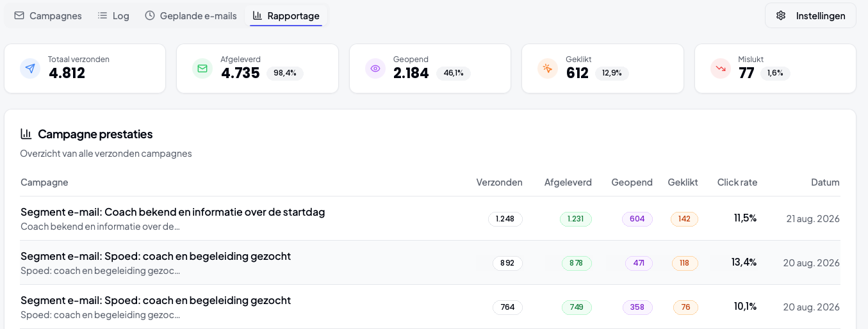The height and width of the screenshot is (329, 868).
Task: Click the 98,4% delivered percentage badge
Action: [x=285, y=73]
